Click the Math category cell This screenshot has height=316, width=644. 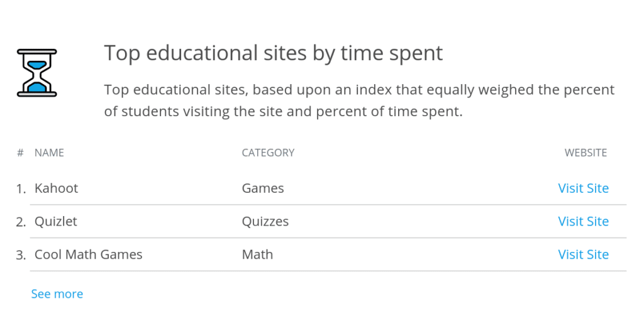pyautogui.click(x=257, y=254)
